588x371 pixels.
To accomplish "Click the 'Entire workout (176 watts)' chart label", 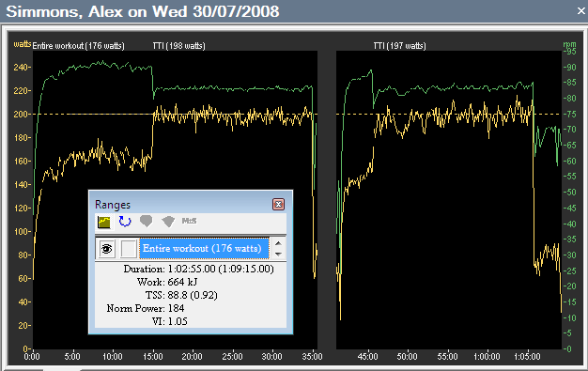I will 78,46.
